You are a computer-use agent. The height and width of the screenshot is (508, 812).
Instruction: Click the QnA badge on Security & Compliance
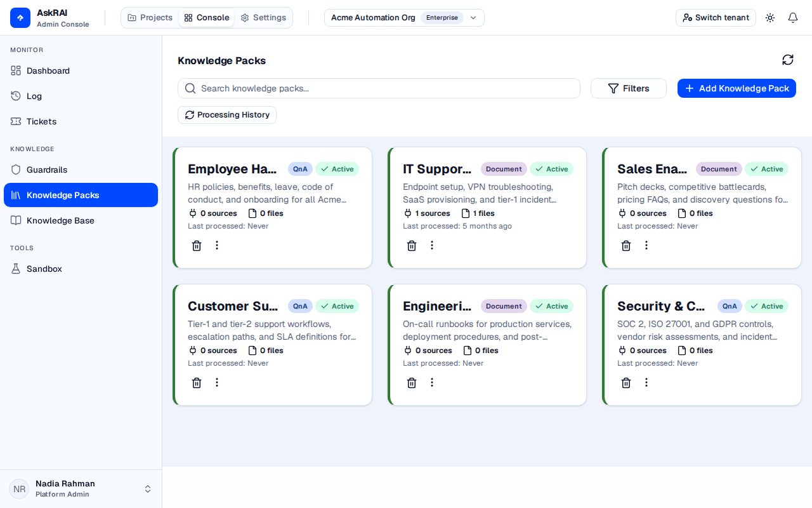click(730, 306)
